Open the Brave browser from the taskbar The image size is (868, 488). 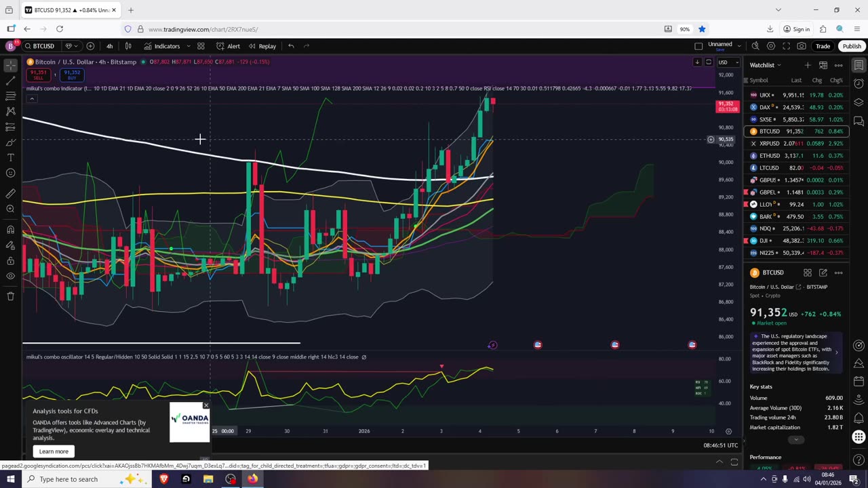pos(163,479)
